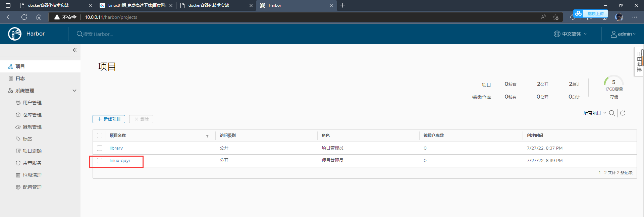Click the 新建项目 button
This screenshot has height=217, width=644.
click(x=109, y=119)
